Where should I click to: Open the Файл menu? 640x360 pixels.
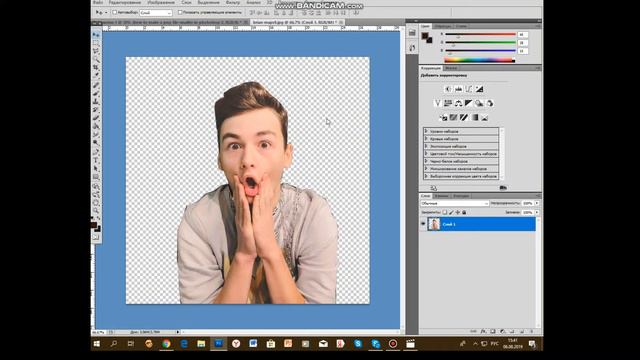(x=98, y=2)
